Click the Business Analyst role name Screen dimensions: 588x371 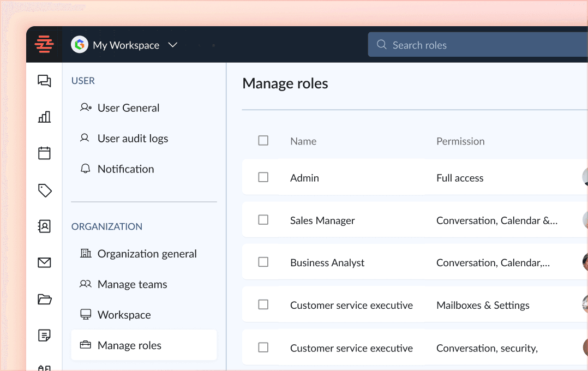point(327,262)
